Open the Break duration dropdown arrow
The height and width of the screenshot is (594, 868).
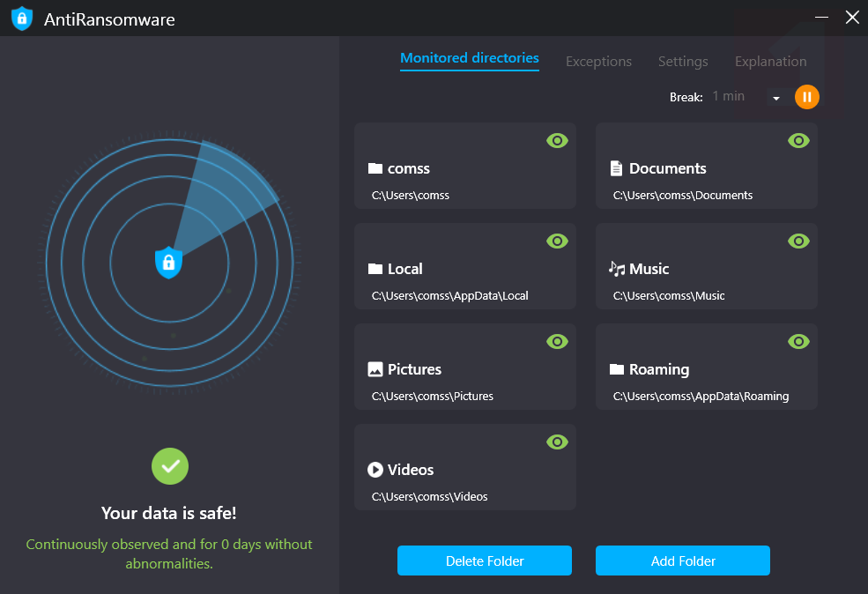(776, 98)
